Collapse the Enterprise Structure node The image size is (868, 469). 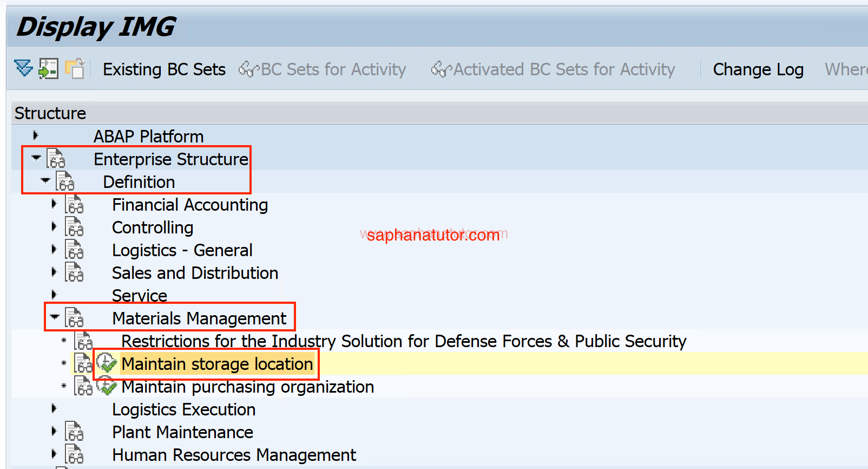[x=36, y=158]
